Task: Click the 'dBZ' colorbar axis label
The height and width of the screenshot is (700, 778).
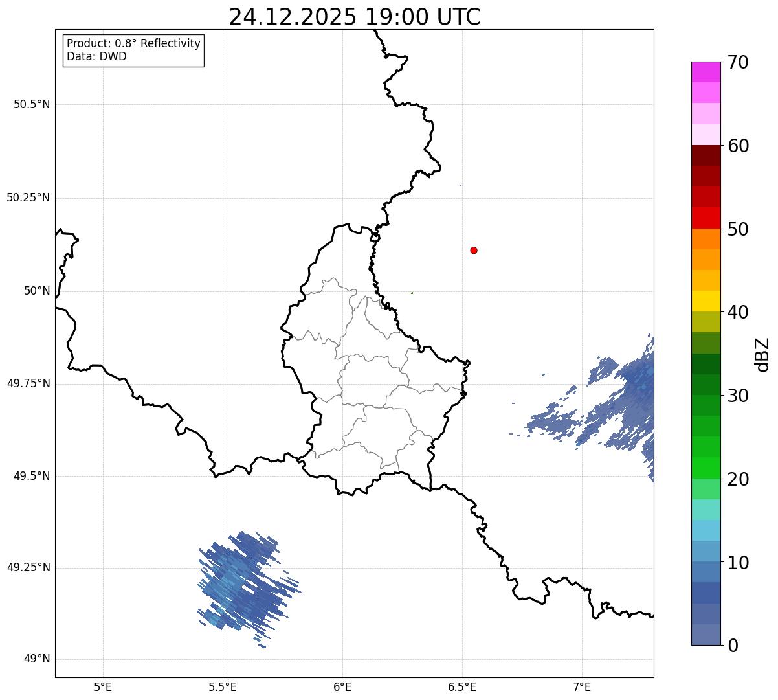Action: tap(762, 354)
